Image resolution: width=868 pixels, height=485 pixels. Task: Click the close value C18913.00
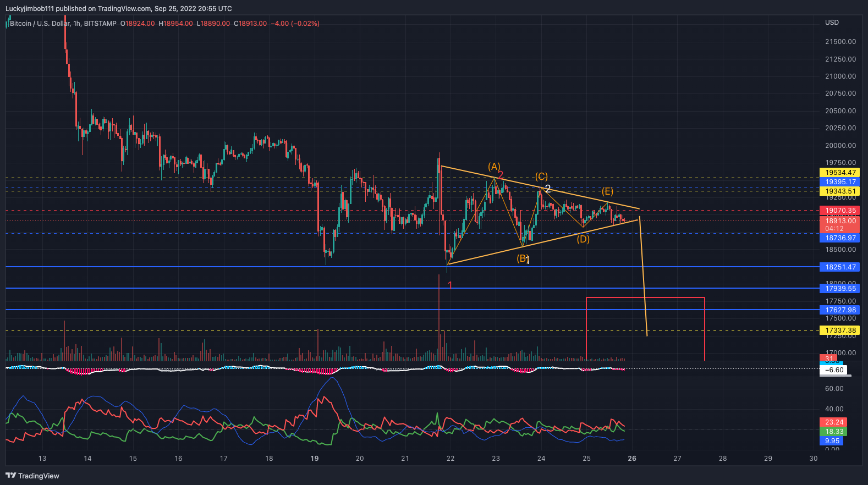250,24
